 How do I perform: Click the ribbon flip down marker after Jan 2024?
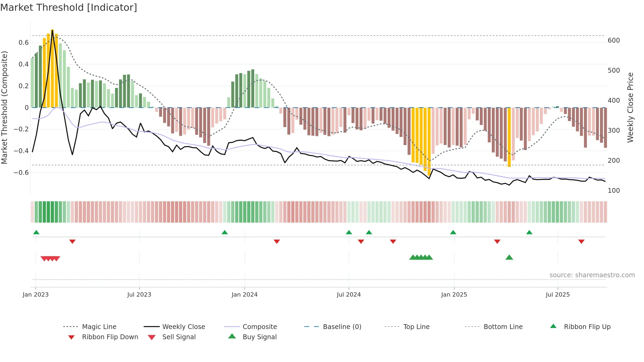coord(277,242)
